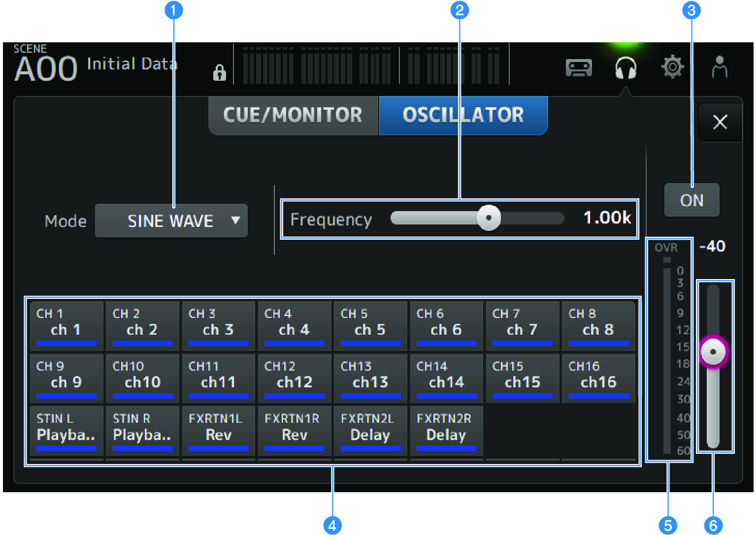
Task: Open the headphones monitor icon
Action: [x=625, y=68]
